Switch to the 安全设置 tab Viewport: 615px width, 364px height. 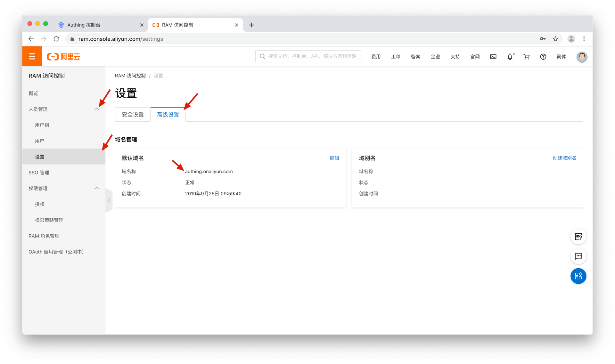point(133,115)
